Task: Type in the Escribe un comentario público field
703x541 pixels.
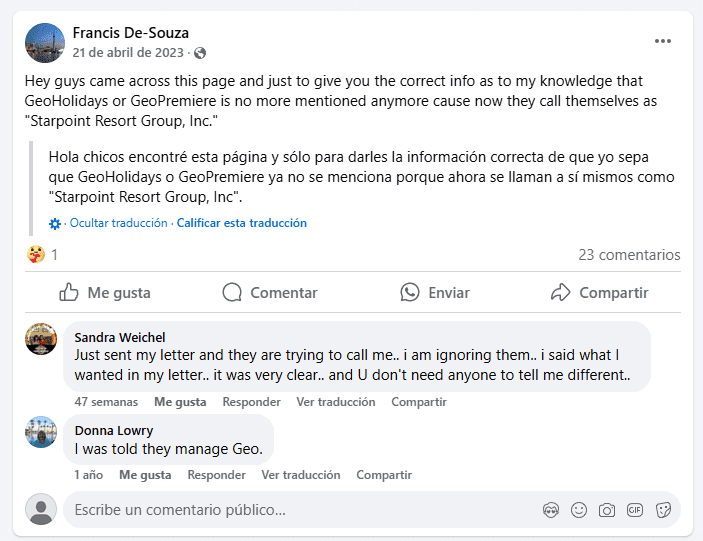Action: tap(300, 510)
